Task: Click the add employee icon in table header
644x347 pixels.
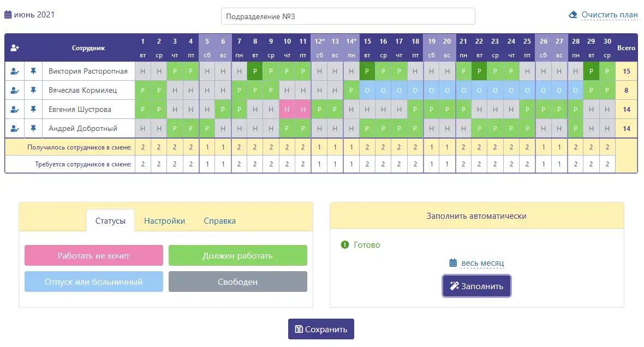Action: click(x=15, y=47)
